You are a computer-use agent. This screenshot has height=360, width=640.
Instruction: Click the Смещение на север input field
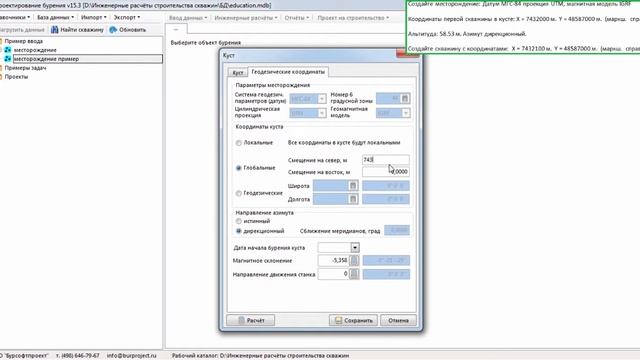(x=385, y=160)
